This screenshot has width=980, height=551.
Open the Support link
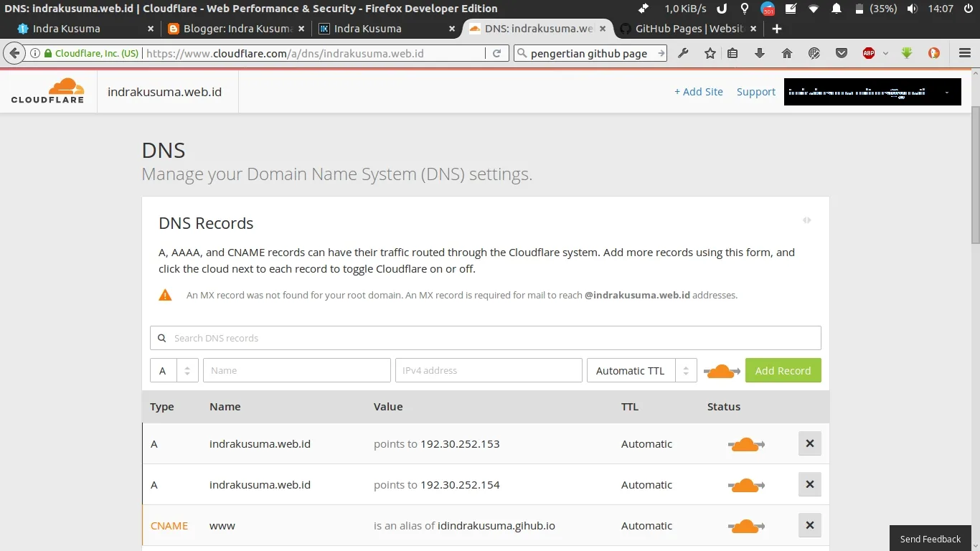tap(755, 92)
